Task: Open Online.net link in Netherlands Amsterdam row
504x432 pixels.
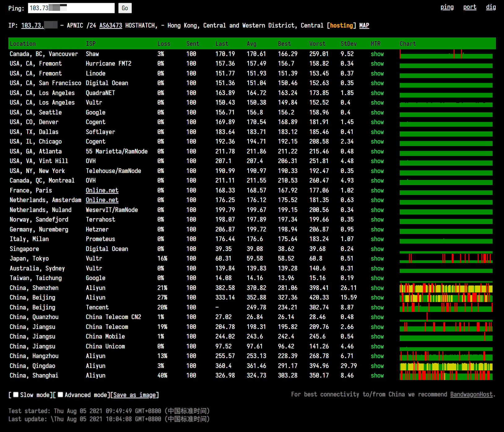Action: pyautogui.click(x=102, y=200)
